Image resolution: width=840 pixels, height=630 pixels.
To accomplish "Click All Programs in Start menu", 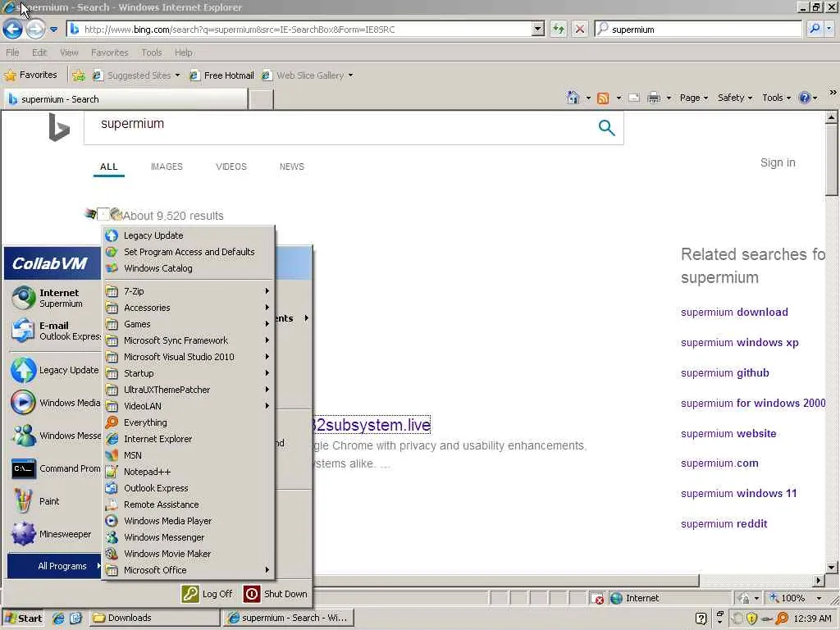I will (x=54, y=566).
